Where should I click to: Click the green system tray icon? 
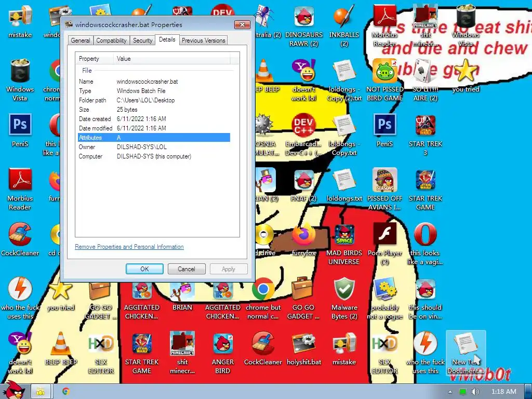[x=462, y=392]
